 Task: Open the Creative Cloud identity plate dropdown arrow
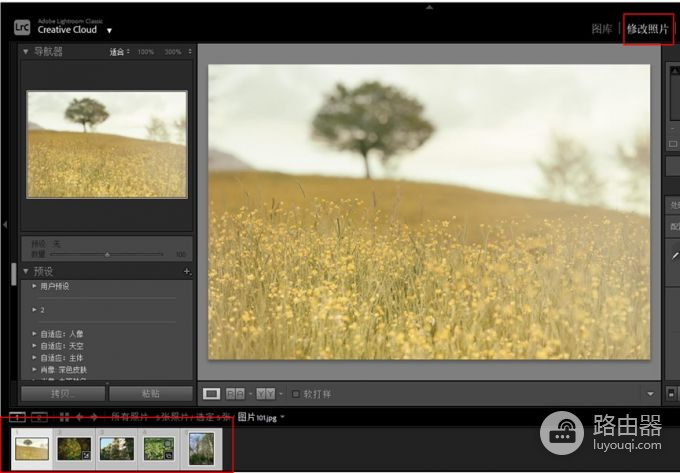pos(109,31)
